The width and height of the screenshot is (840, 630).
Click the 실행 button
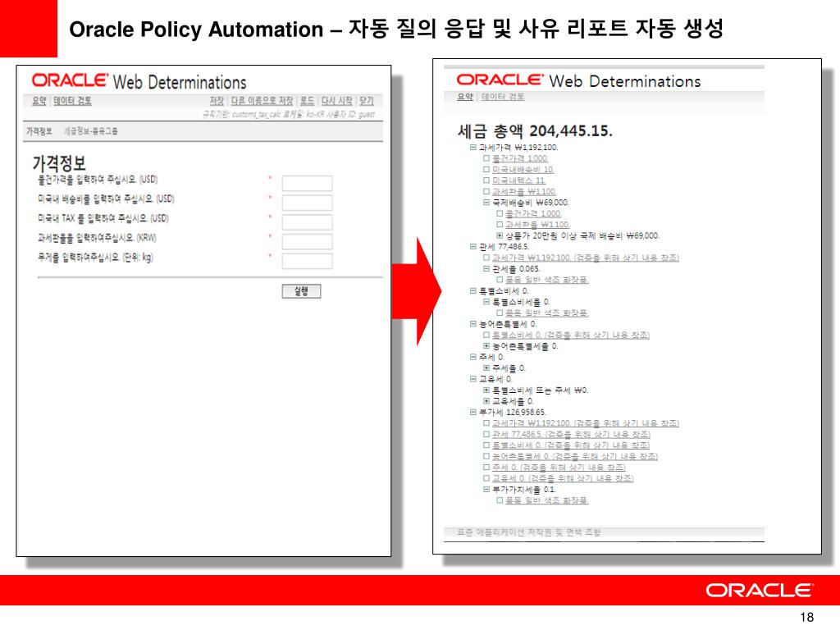[x=301, y=291]
